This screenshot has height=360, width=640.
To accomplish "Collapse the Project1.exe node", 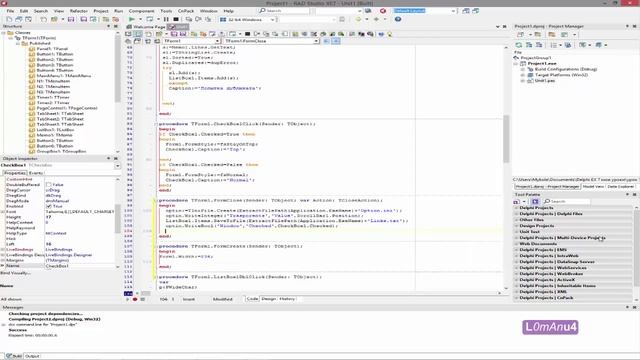I will [x=516, y=64].
